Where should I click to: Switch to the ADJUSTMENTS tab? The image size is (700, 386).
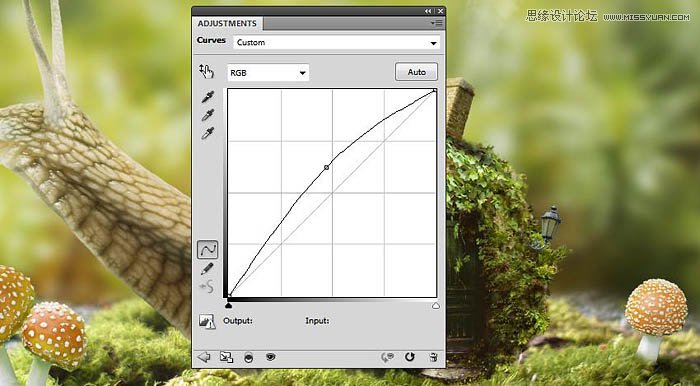click(227, 23)
